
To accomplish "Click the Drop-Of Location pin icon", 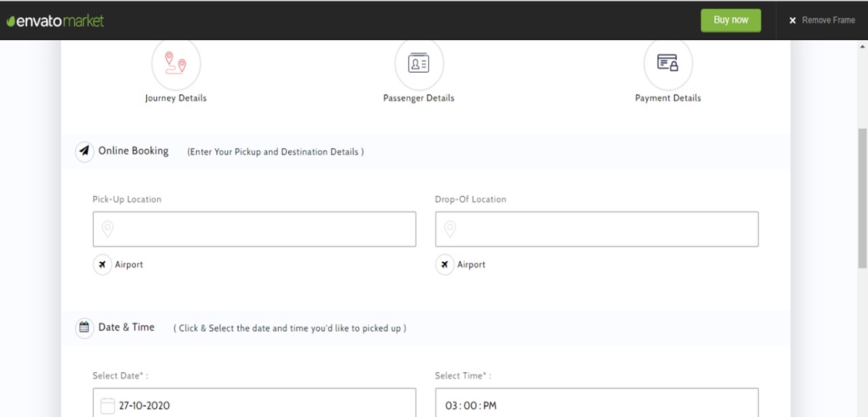I will [450, 229].
